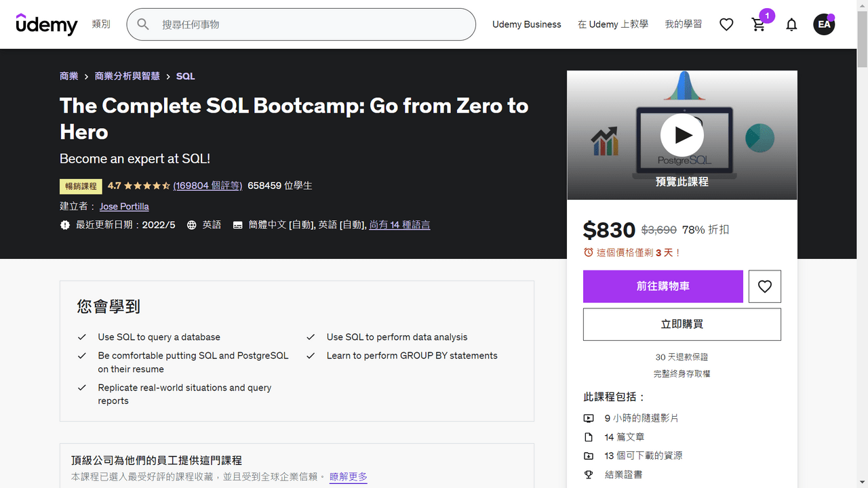This screenshot has height=488, width=868.
Task: Open the EA account avatar menu
Action: (824, 24)
